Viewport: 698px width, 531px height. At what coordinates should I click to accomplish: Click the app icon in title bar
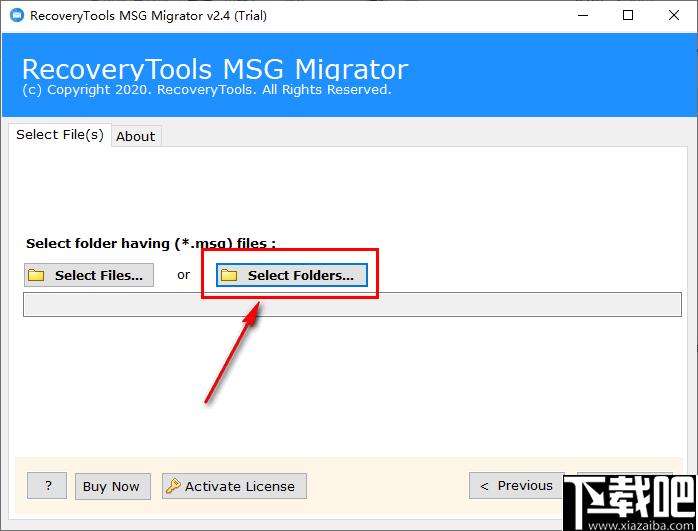(x=16, y=16)
